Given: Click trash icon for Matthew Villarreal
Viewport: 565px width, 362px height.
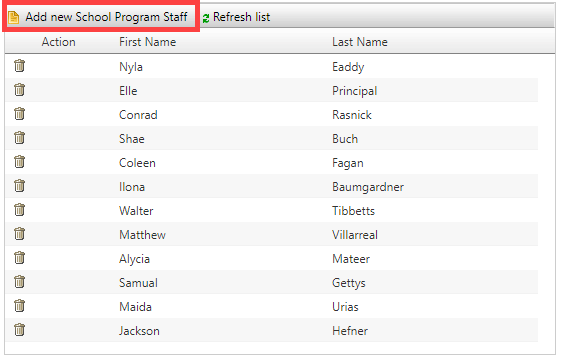Looking at the screenshot, I should coord(19,234).
